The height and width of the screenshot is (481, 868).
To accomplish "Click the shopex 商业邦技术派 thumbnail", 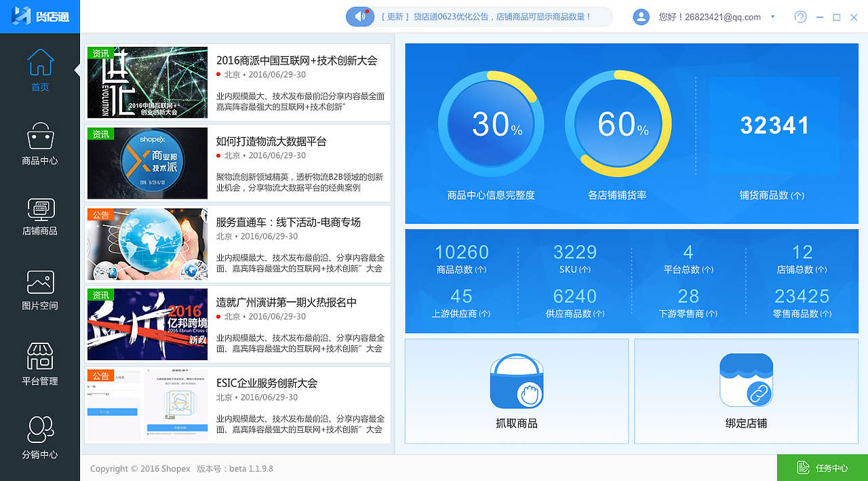I will (x=147, y=163).
